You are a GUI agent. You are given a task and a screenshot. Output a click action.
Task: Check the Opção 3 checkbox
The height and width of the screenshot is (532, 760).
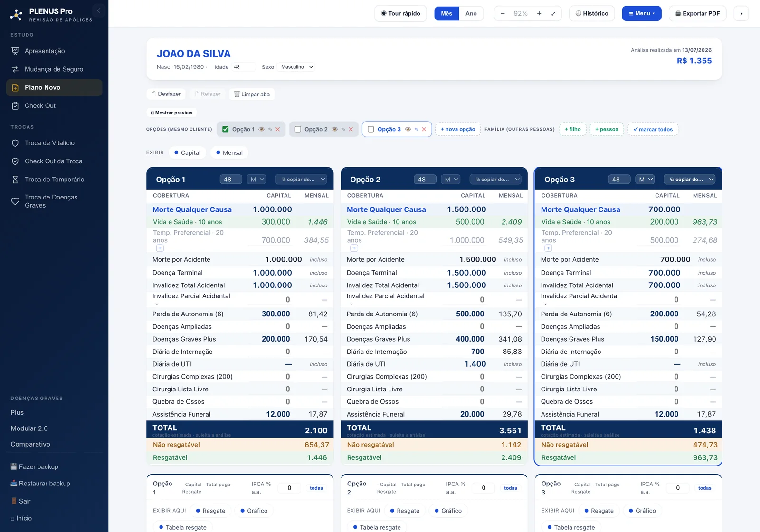click(371, 129)
